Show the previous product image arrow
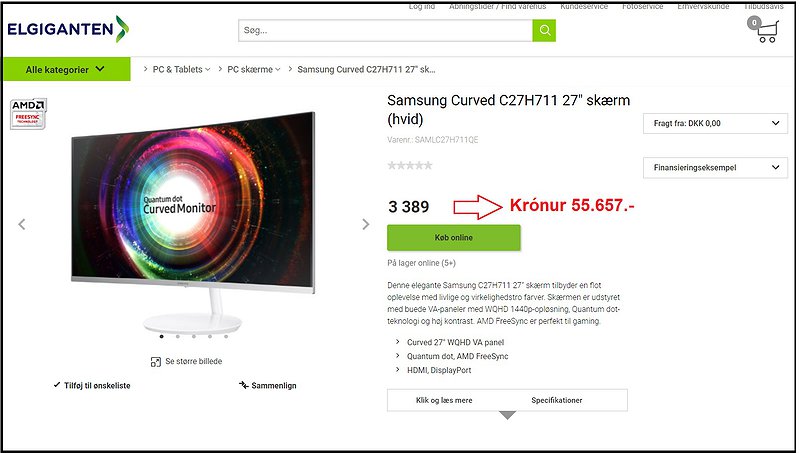 [22, 224]
